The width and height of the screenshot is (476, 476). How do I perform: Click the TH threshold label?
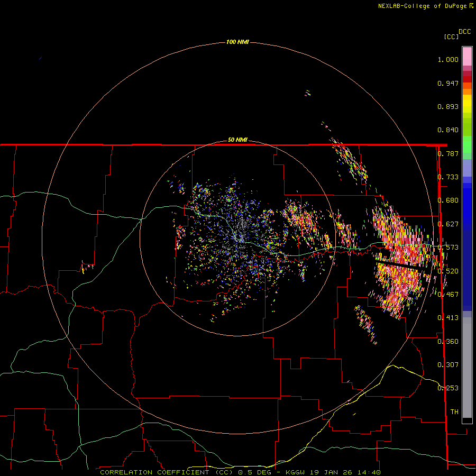454,411
